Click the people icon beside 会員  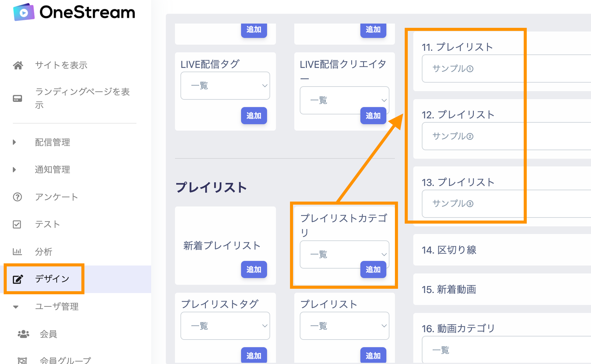pyautogui.click(x=23, y=334)
